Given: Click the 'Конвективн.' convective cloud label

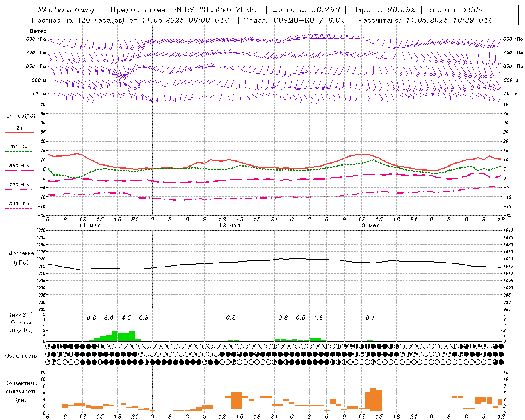Looking at the screenshot, I should pos(21,383).
